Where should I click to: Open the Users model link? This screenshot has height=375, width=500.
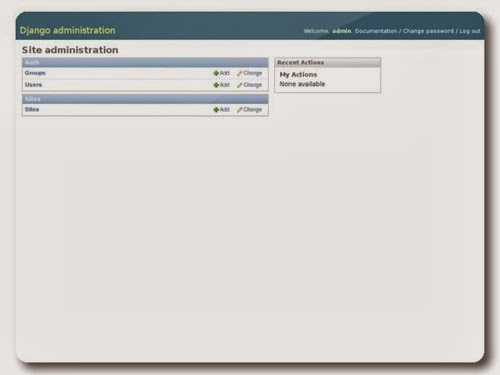[x=33, y=85]
